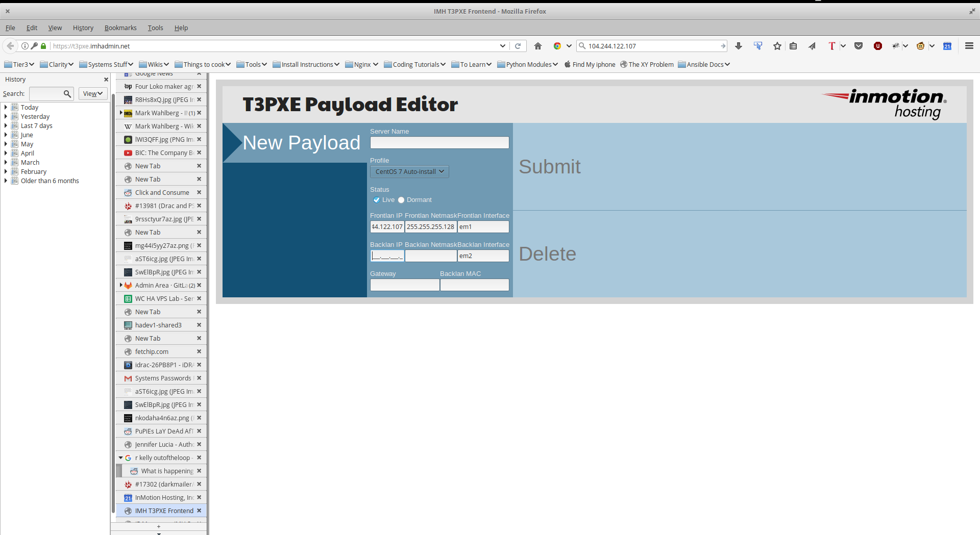The height and width of the screenshot is (535, 980).
Task: Click the Submit button
Action: [x=550, y=167]
